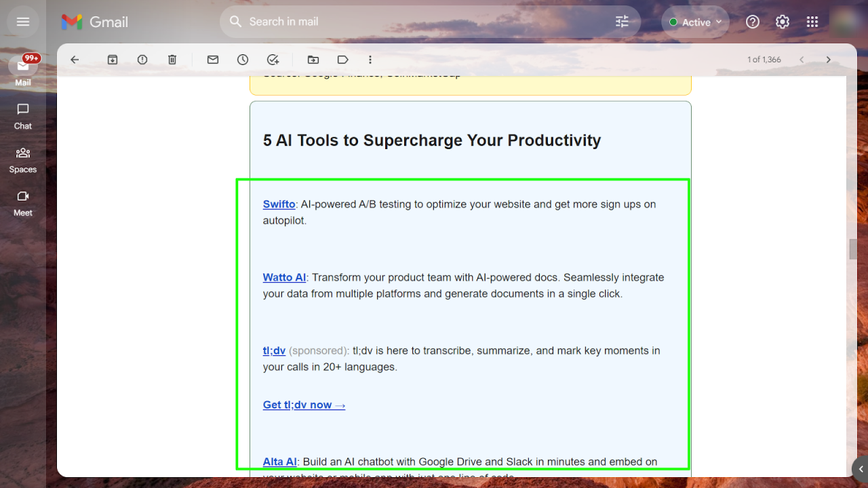Viewport: 868px width, 488px height.
Task: Open the More actions menu
Action: tap(370, 60)
